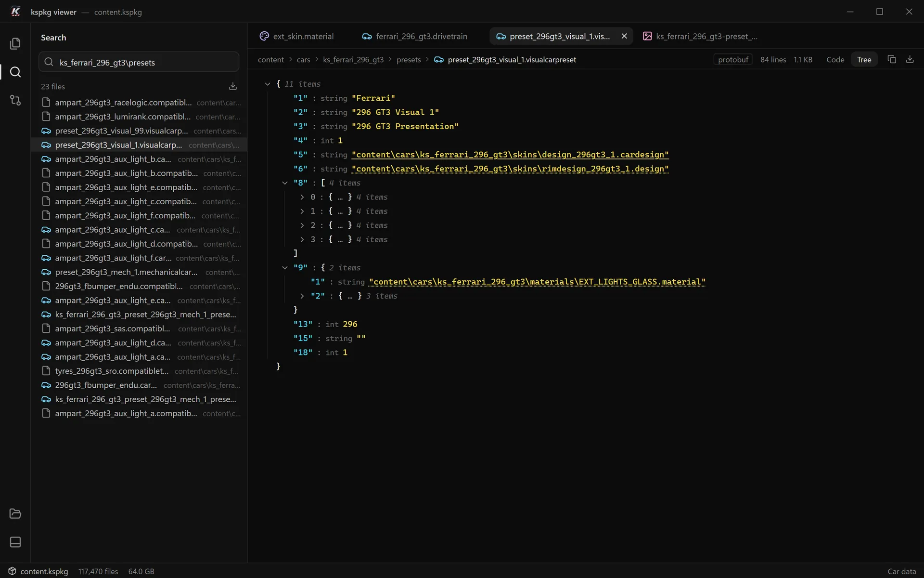924x578 pixels.
Task: Collapse the root 11 items node
Action: point(268,84)
